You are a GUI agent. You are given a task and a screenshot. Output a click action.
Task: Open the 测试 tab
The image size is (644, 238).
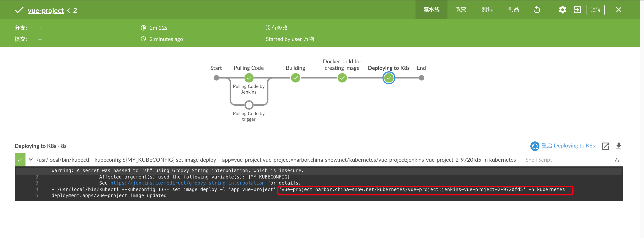(x=487, y=10)
